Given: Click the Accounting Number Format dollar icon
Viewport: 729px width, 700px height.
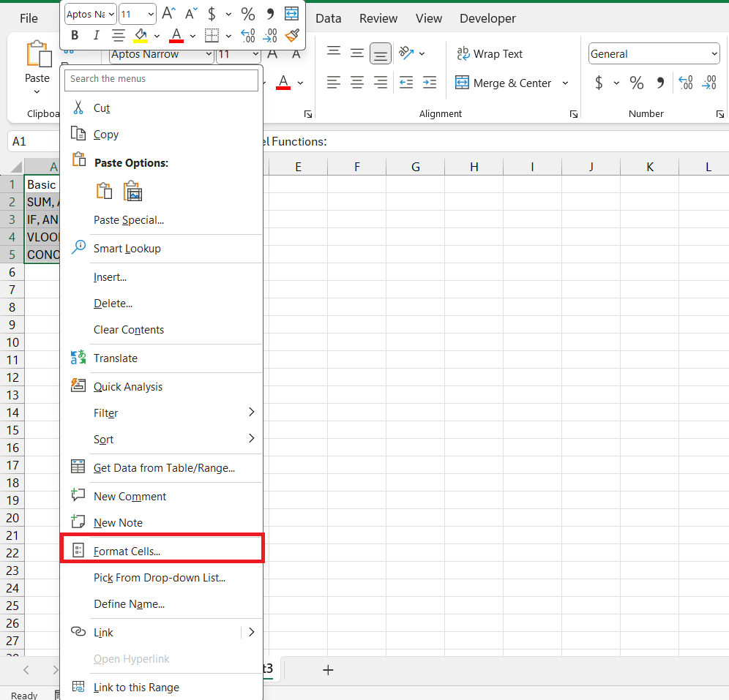Looking at the screenshot, I should coord(598,83).
